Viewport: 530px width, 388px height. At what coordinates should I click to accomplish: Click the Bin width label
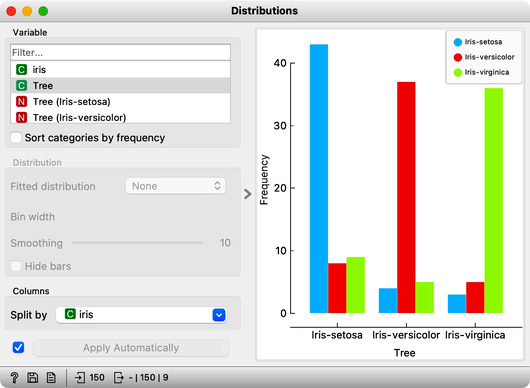click(32, 217)
